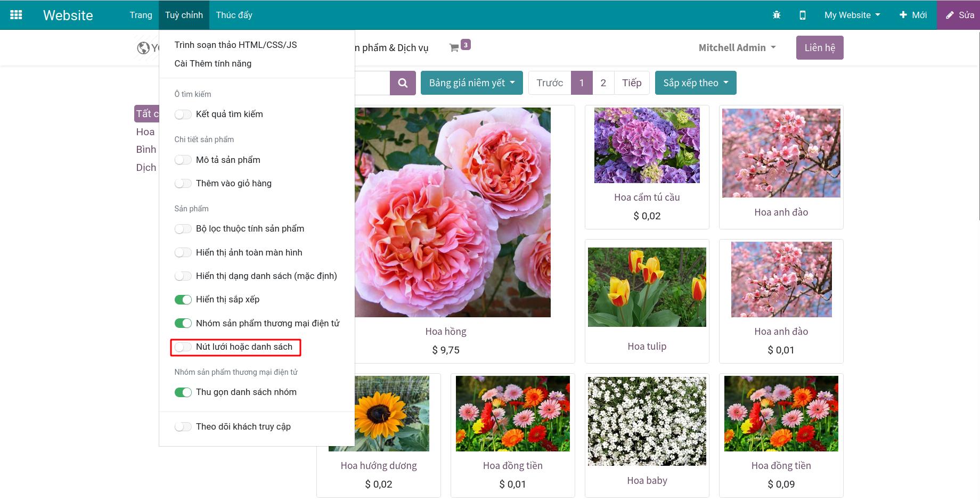Click the pencil Sửa edit button
Screen dimensions: 980x502
959,15
